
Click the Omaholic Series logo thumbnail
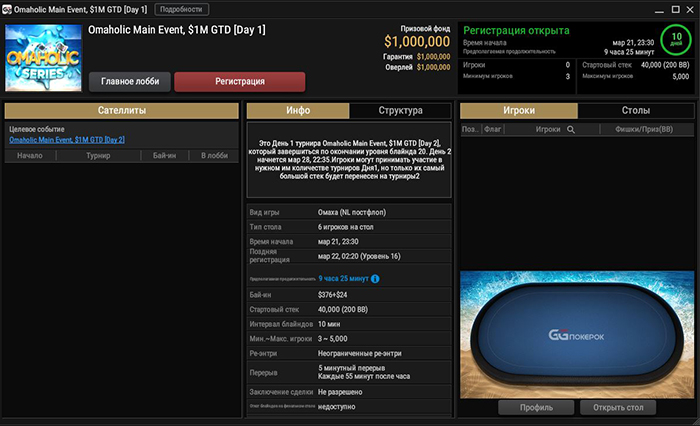click(x=43, y=58)
